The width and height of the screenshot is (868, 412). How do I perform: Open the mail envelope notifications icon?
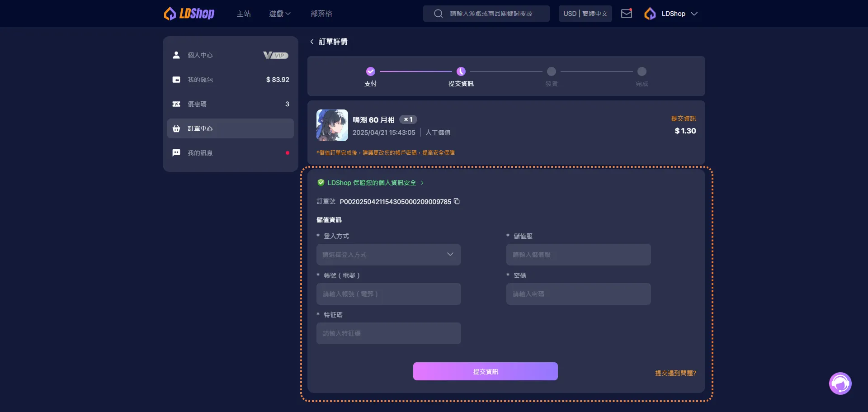(x=627, y=14)
